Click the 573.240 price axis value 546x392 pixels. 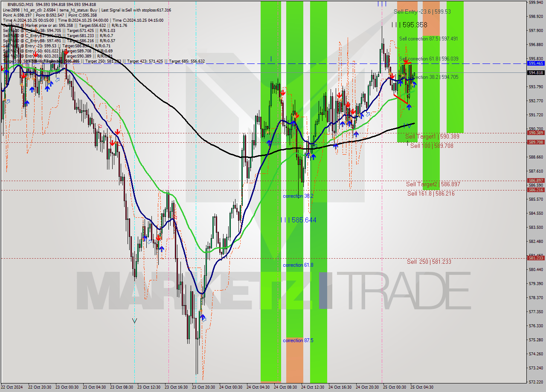click(536, 368)
